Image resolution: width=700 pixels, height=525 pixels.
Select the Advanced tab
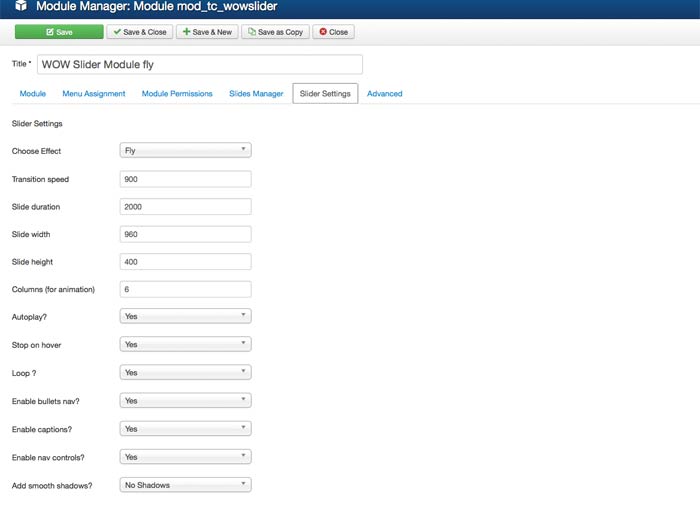[385, 94]
